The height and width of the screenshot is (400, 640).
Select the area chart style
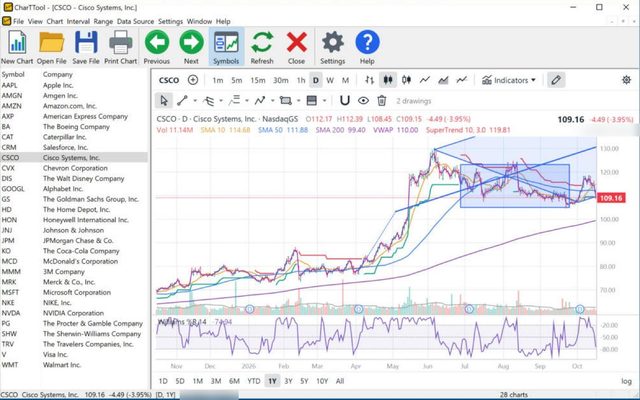(x=443, y=80)
